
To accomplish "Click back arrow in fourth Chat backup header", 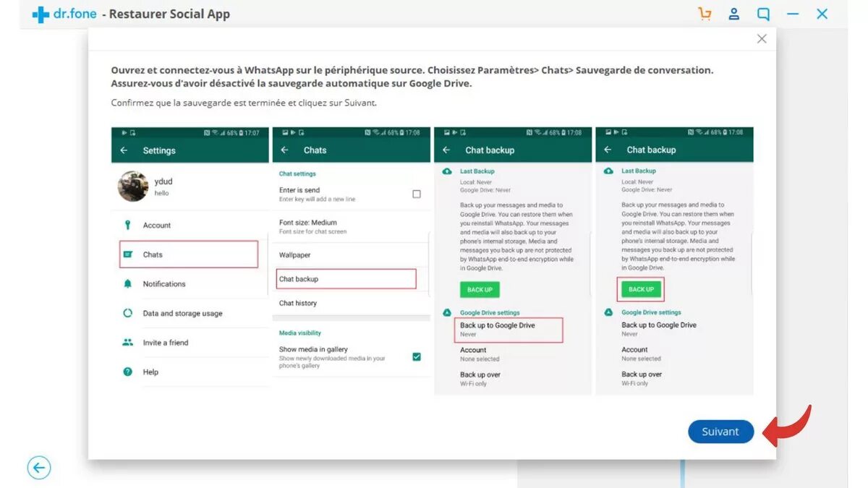I will coord(608,150).
